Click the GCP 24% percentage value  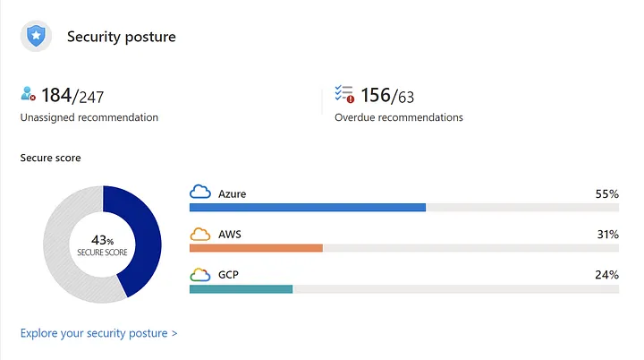click(607, 274)
